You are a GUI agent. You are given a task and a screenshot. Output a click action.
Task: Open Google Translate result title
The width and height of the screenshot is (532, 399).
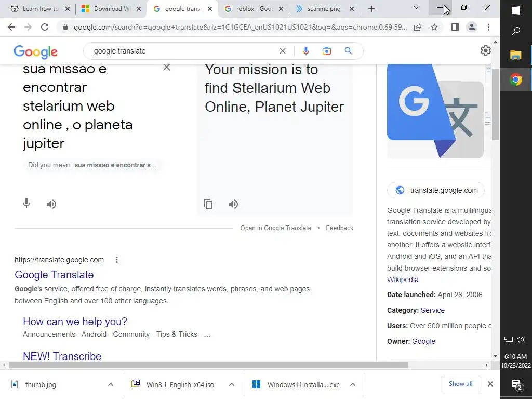click(54, 275)
